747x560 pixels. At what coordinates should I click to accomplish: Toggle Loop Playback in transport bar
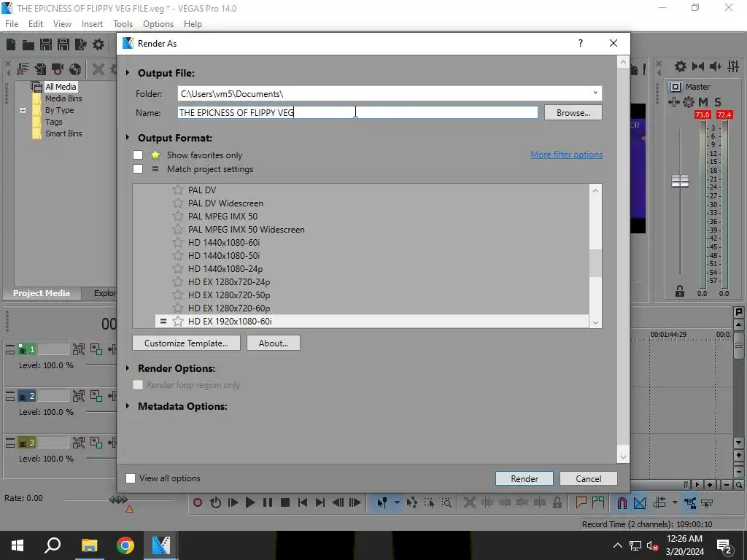[x=215, y=502]
